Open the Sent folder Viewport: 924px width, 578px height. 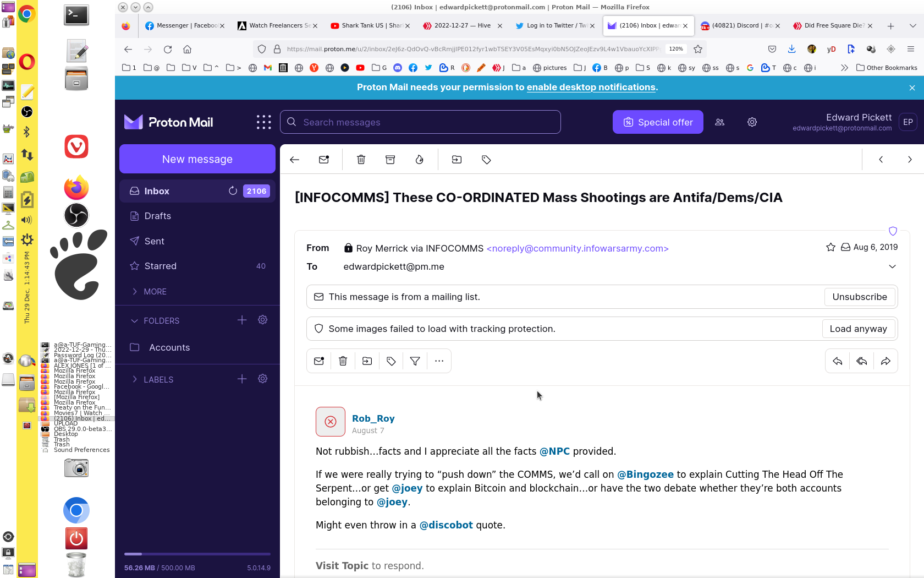pos(197,241)
